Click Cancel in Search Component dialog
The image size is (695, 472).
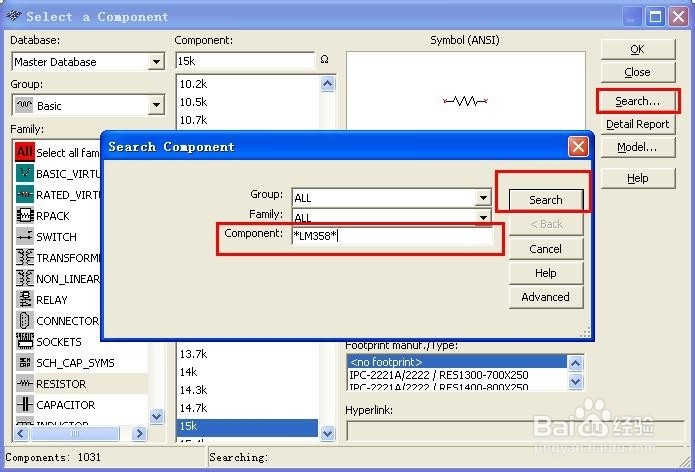pyautogui.click(x=546, y=249)
